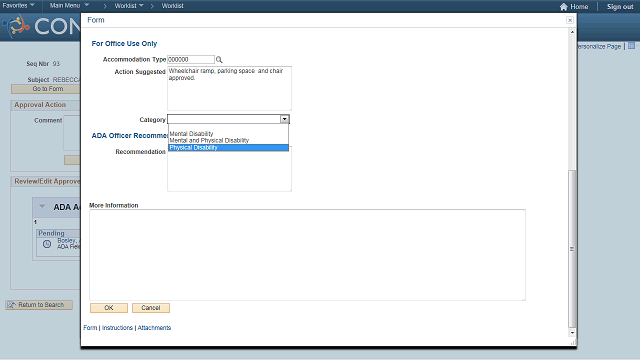Click the Cancel button
This screenshot has height=360, width=640.
pos(151,308)
